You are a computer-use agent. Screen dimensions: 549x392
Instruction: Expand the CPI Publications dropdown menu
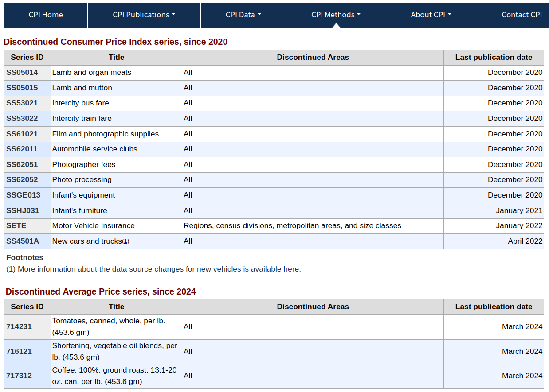[x=144, y=15]
